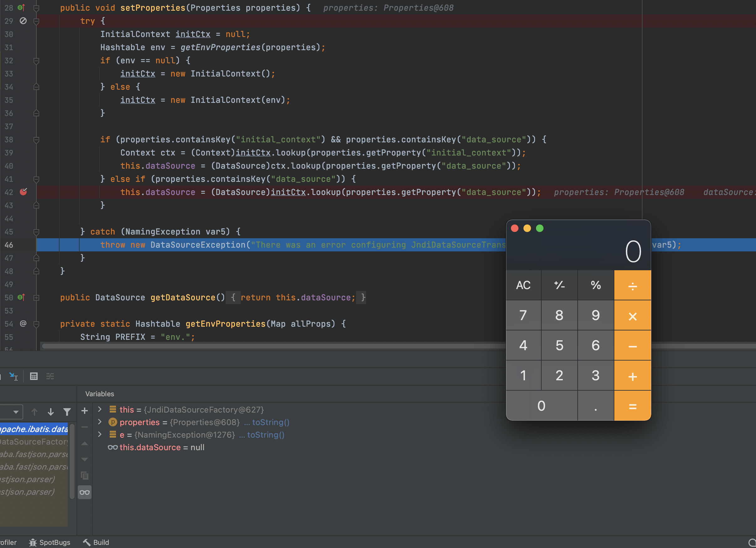The image size is (756, 548).
Task: Click the plus/minus key in Calculator
Action: (x=559, y=285)
